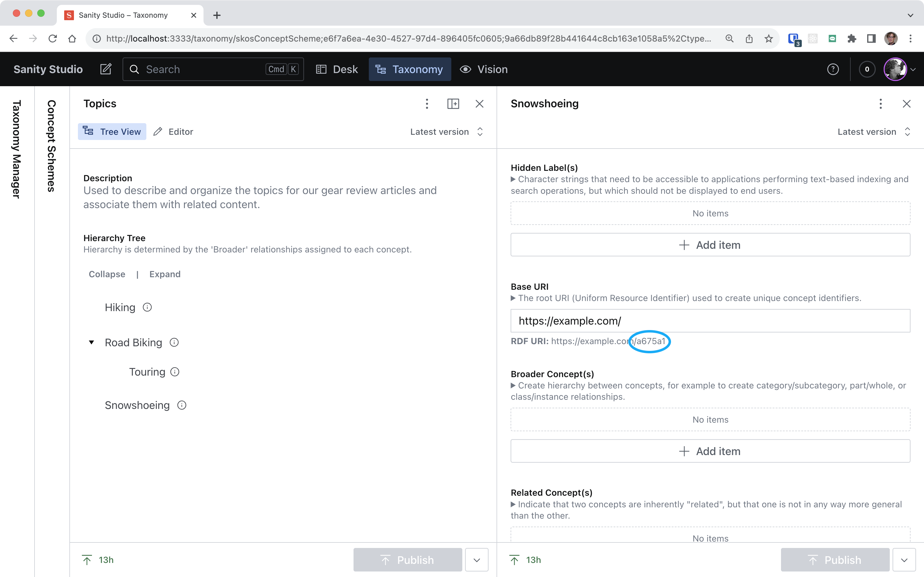Expand the Hidden Label(s) description triangle

513,179
